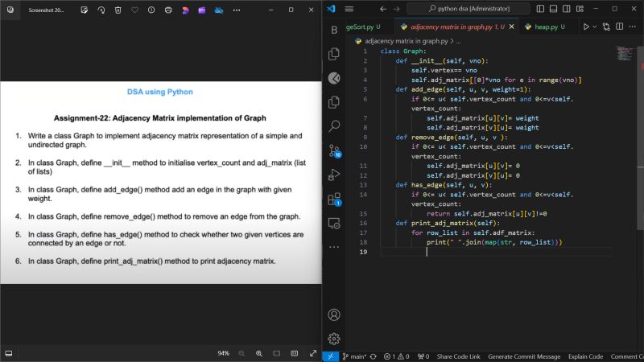Open Source Control view with badge

tap(335, 151)
